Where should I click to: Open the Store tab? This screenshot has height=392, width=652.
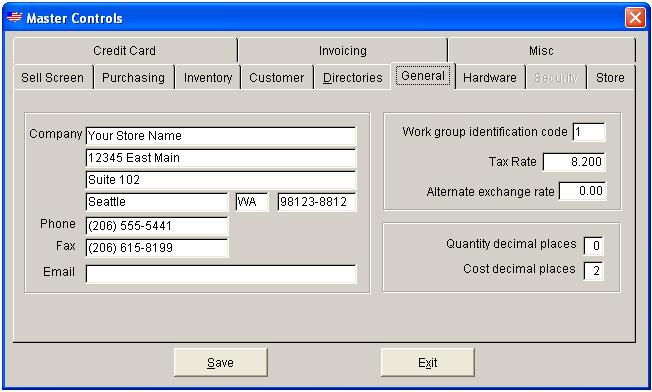click(x=610, y=78)
